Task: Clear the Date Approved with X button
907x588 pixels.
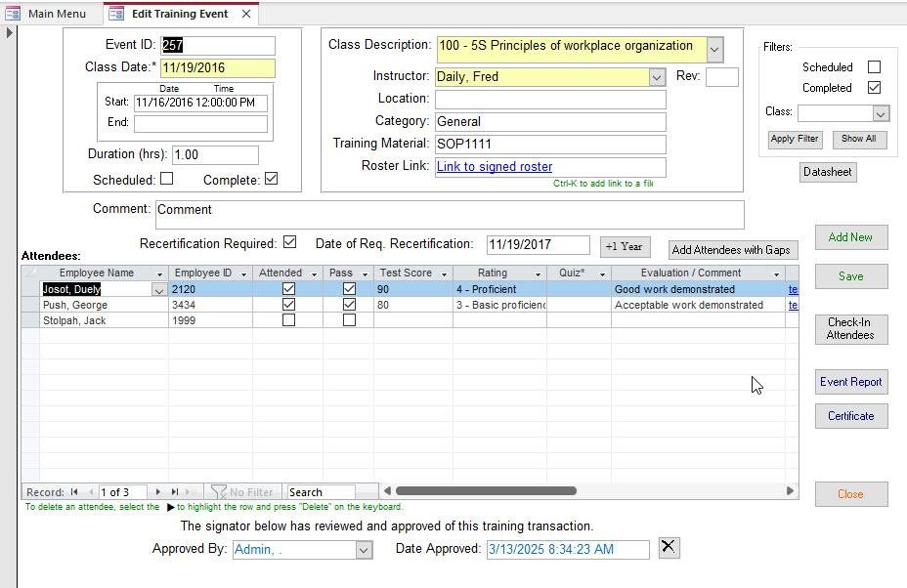Action: coord(668,547)
